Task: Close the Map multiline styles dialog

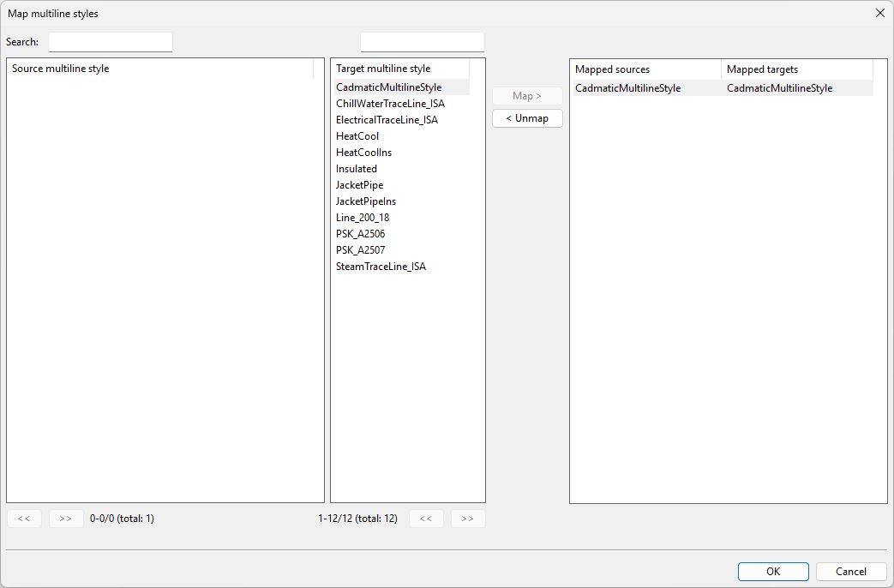Action: [879, 13]
